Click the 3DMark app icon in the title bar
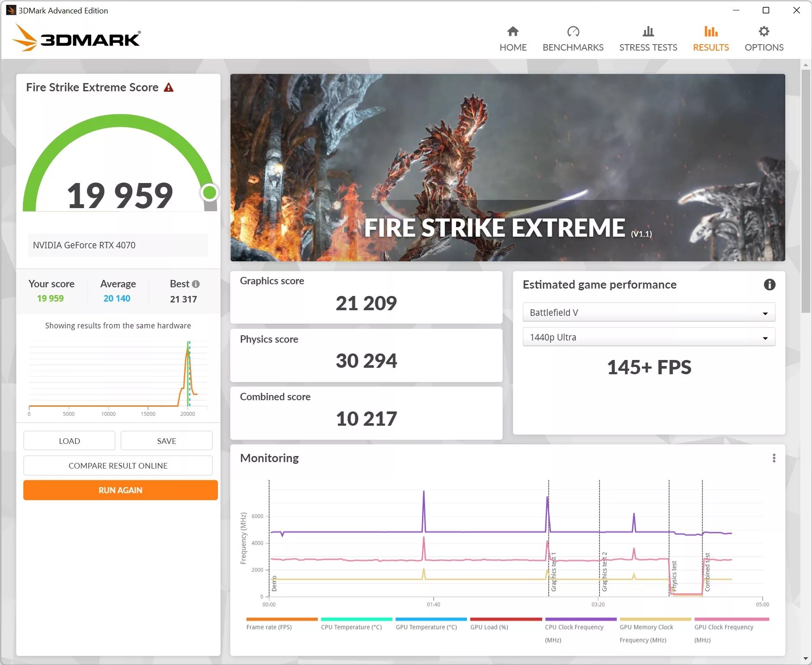 (10, 10)
